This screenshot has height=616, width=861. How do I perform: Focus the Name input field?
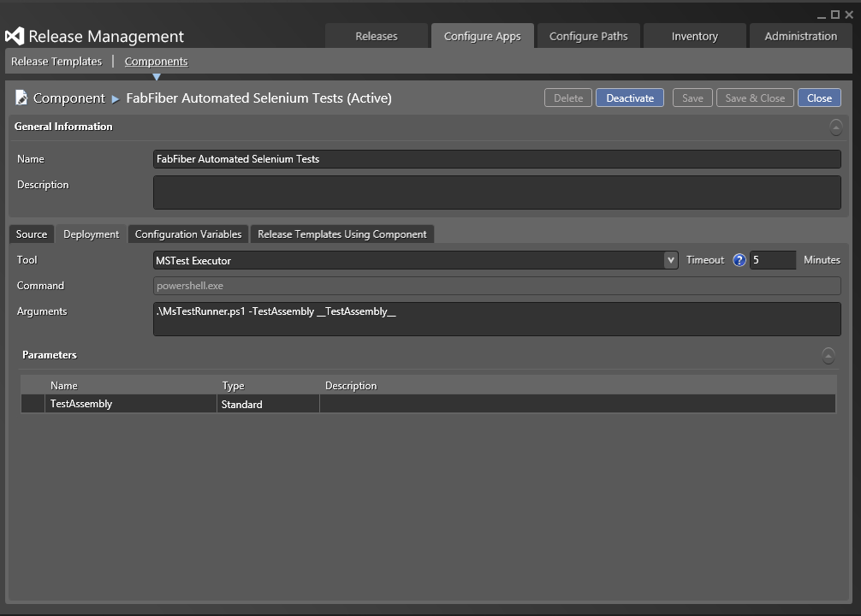(497, 159)
